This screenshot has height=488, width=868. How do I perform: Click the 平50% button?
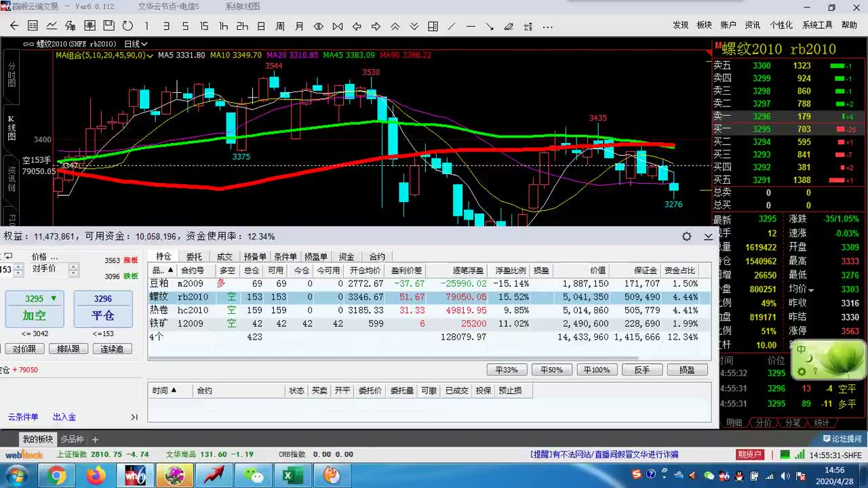click(552, 370)
